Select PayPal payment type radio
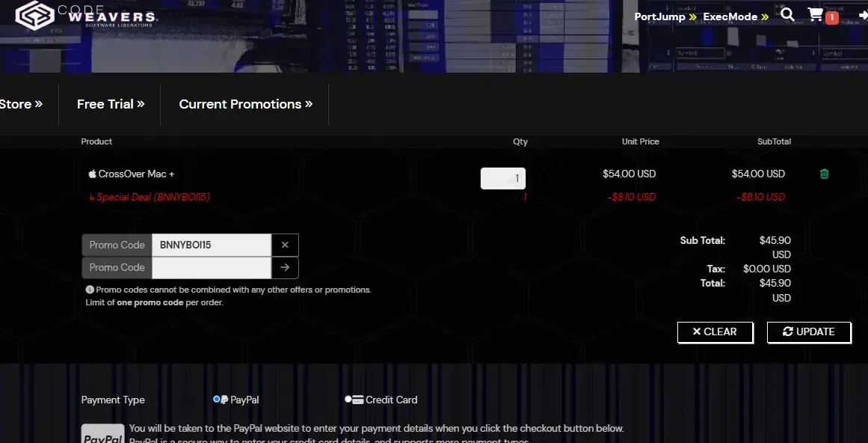This screenshot has width=868, height=443. 217,399
